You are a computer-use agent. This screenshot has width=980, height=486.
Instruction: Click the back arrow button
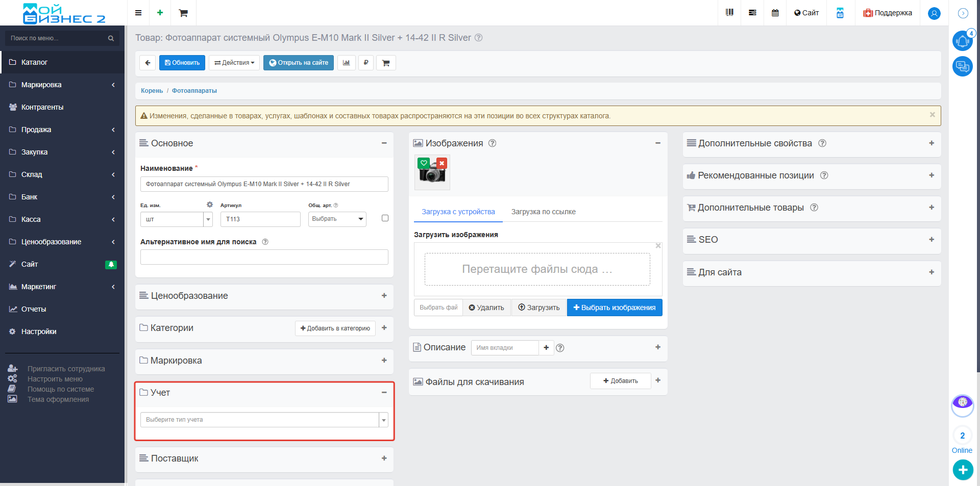tap(148, 63)
